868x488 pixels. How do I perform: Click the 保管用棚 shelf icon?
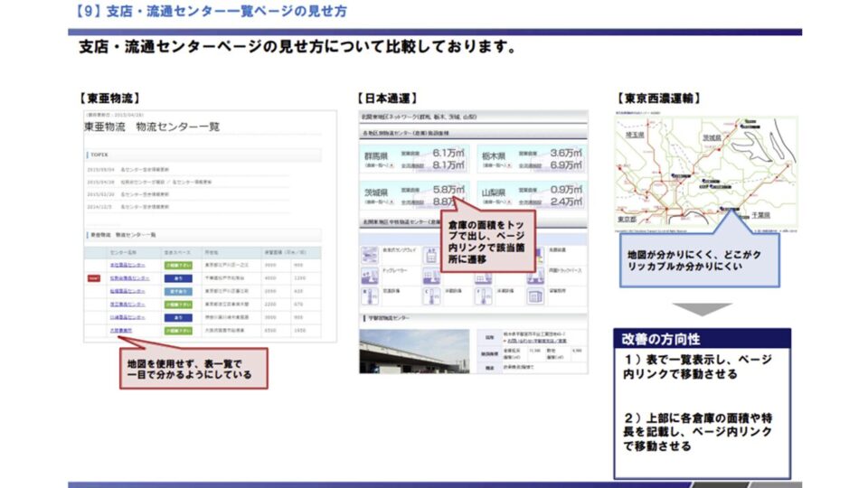535,296
